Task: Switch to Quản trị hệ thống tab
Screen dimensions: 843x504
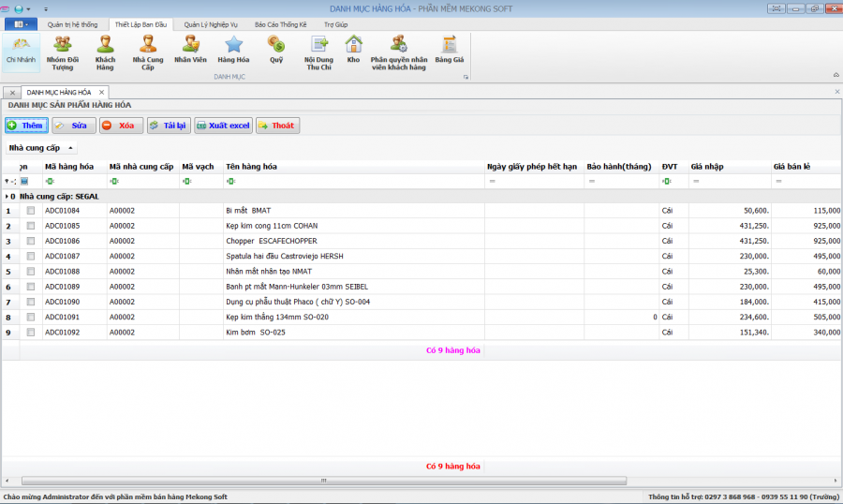Action: (x=72, y=24)
